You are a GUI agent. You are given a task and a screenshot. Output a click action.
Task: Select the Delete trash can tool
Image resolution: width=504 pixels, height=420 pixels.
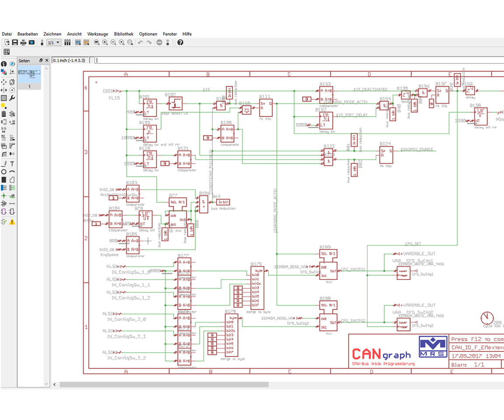3,114
